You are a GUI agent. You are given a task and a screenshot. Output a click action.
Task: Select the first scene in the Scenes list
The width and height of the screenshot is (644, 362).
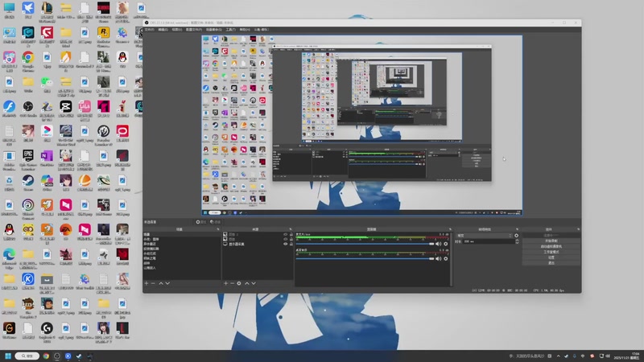tap(182, 234)
